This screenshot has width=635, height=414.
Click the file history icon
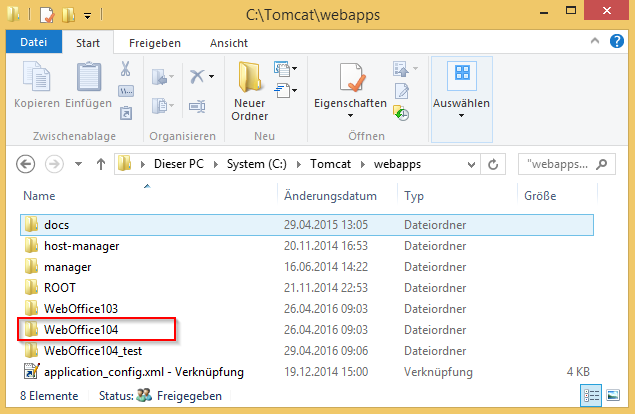tap(401, 113)
